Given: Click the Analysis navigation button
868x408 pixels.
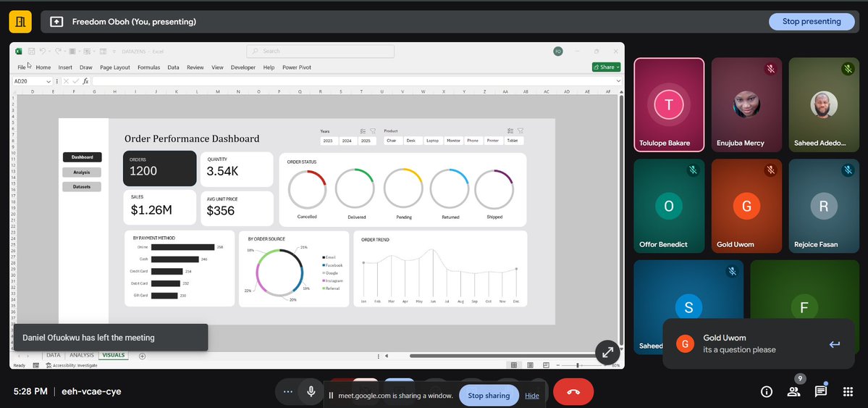Looking at the screenshot, I should coord(82,172).
